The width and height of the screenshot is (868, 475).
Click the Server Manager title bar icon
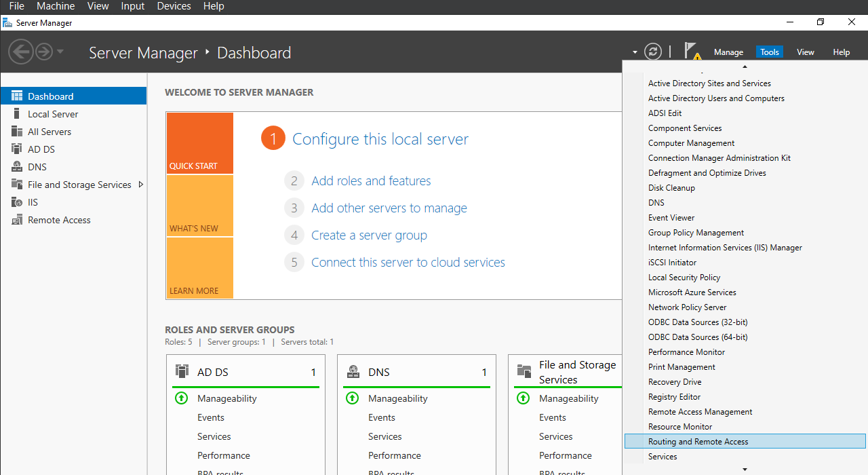tap(7, 22)
